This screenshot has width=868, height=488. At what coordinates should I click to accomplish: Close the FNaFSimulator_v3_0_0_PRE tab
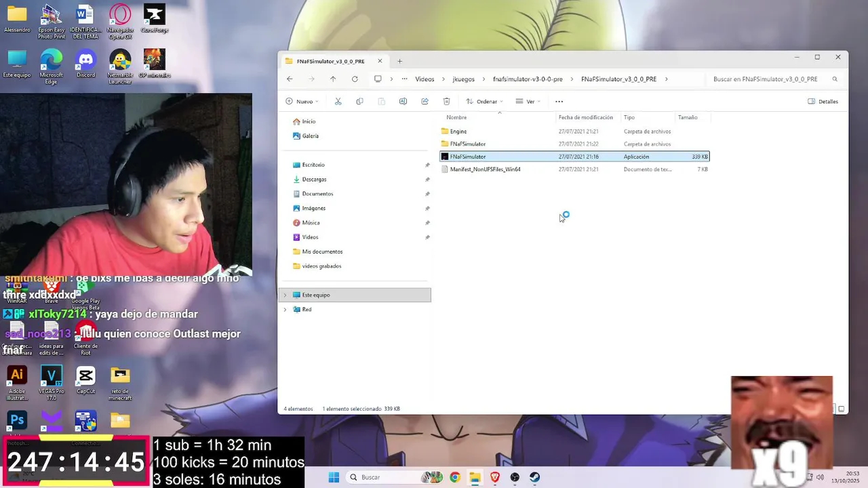[380, 61]
